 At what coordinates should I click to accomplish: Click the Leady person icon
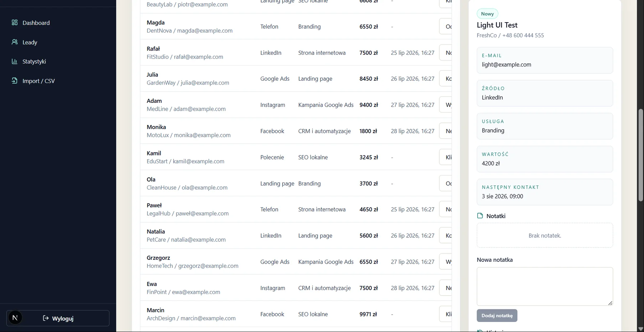pyautogui.click(x=15, y=42)
